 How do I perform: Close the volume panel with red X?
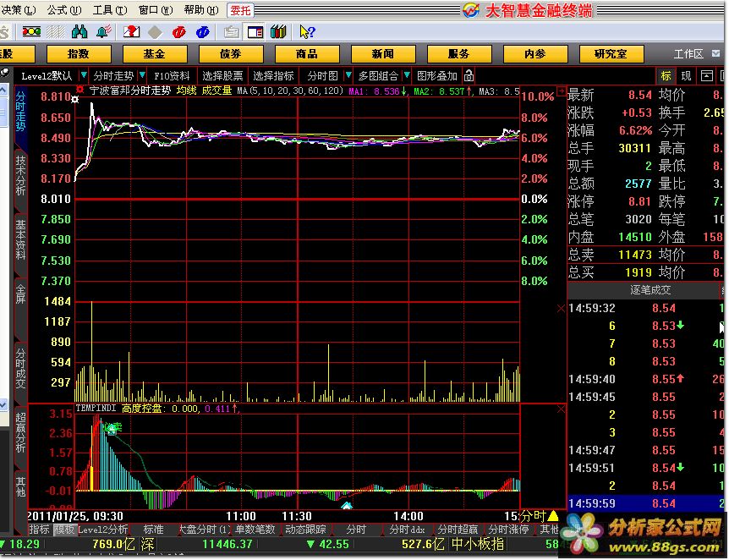561,309
